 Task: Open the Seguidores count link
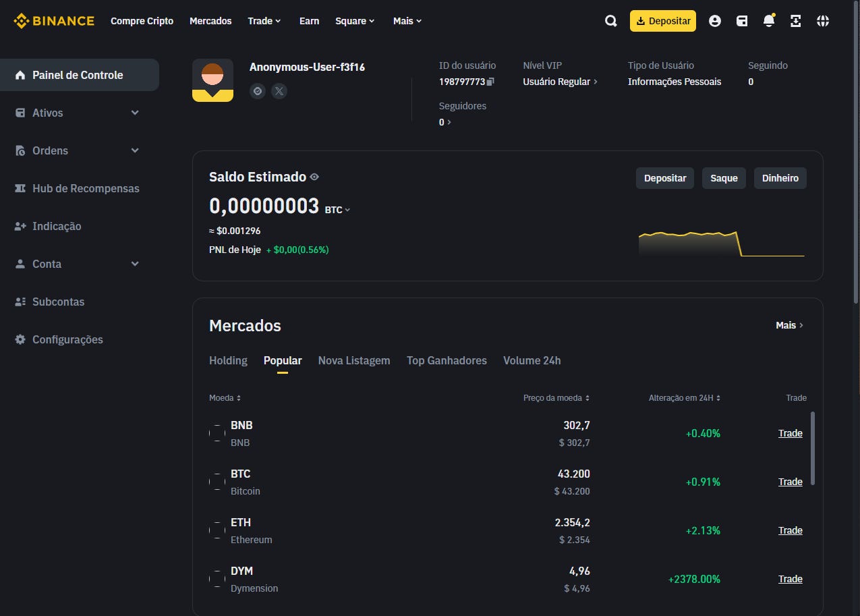445,122
